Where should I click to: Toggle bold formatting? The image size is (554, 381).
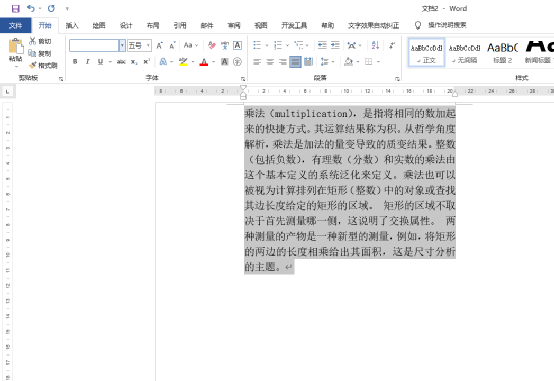click(x=75, y=62)
